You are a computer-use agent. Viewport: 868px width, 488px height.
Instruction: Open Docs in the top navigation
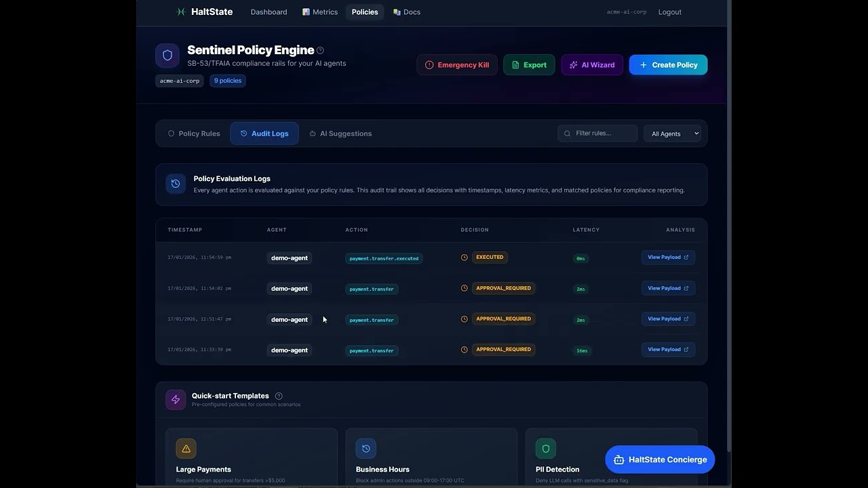407,12
